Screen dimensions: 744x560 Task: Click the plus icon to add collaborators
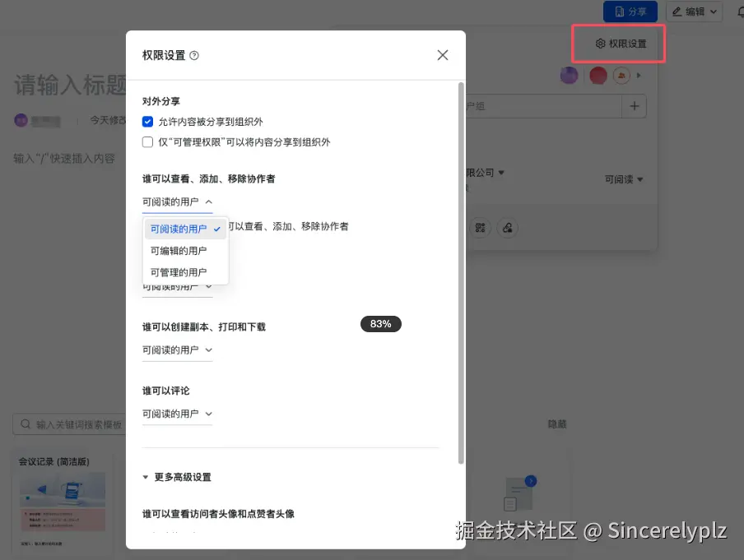[635, 106]
